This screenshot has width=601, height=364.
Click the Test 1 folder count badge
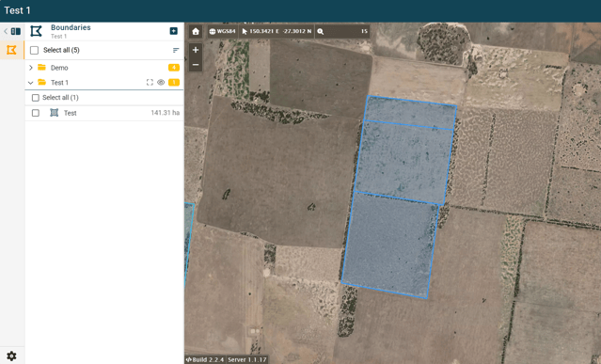click(x=174, y=83)
